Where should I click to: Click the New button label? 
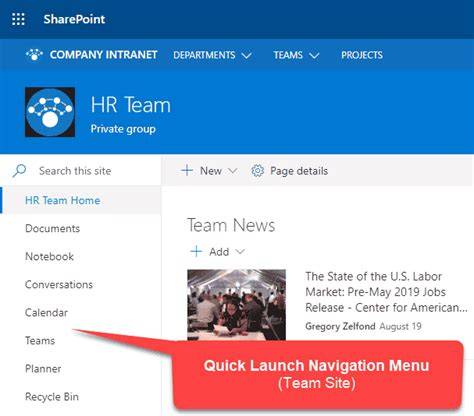[211, 171]
